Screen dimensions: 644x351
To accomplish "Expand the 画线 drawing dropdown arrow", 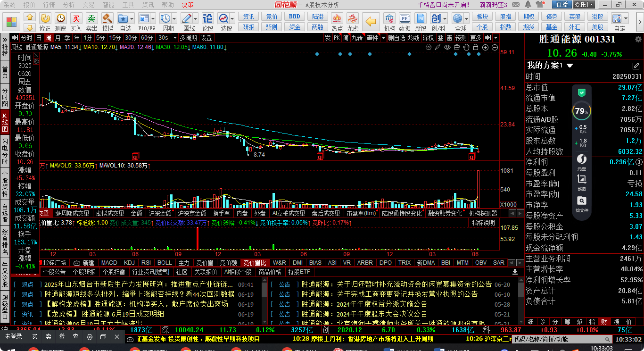I will pos(195,19).
